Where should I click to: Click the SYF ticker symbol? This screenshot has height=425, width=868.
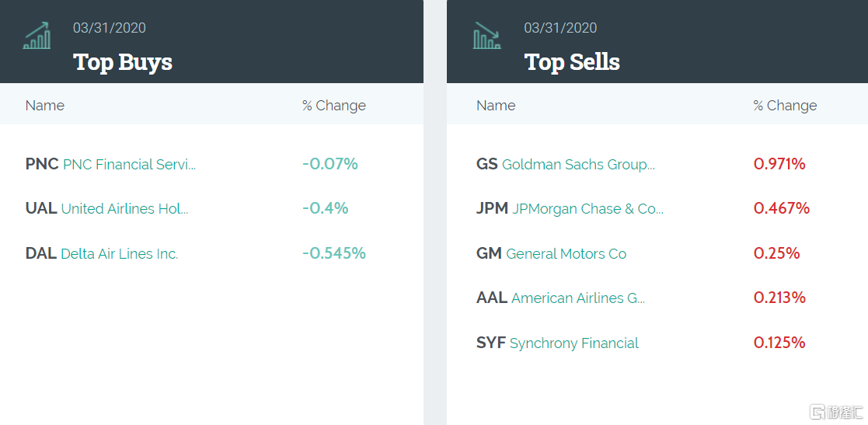click(491, 343)
